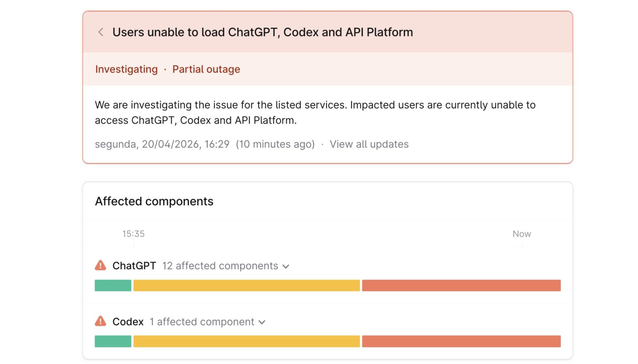Click the red outage segment of the Codex status bar
The image size is (638, 364).
tap(461, 341)
